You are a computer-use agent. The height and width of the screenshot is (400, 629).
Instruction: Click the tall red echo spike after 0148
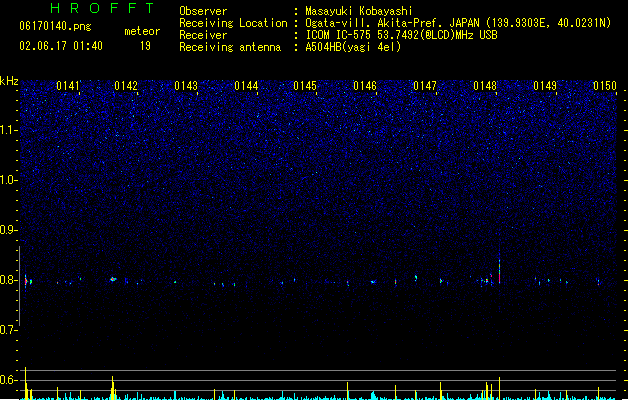point(499,270)
